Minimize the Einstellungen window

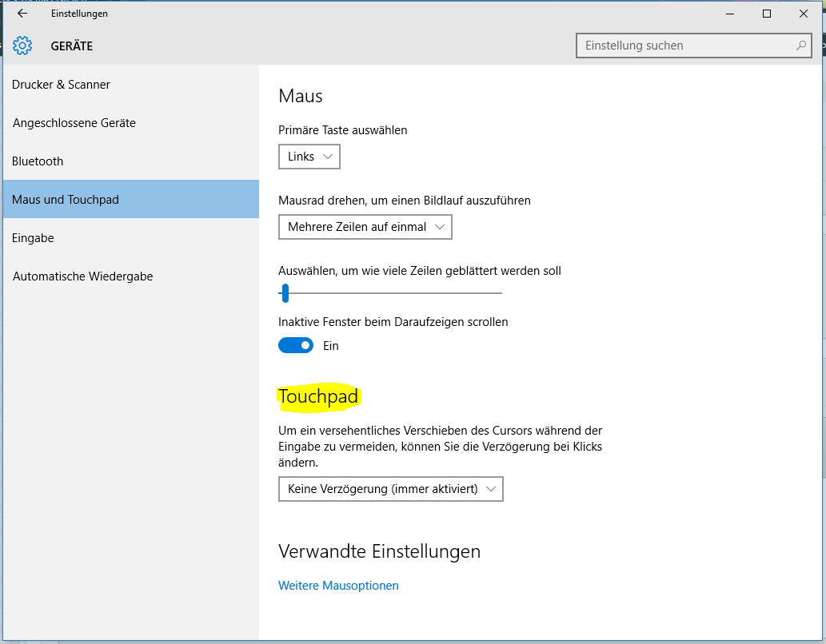[730, 14]
